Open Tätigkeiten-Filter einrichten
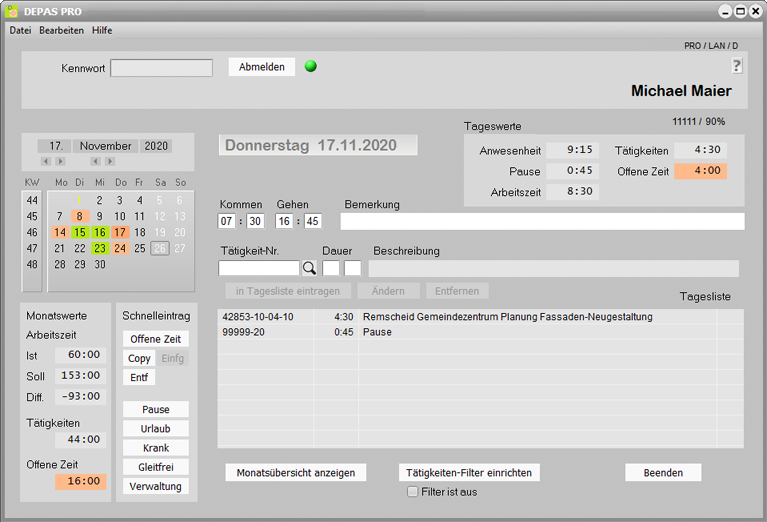The image size is (767, 522). (470, 472)
